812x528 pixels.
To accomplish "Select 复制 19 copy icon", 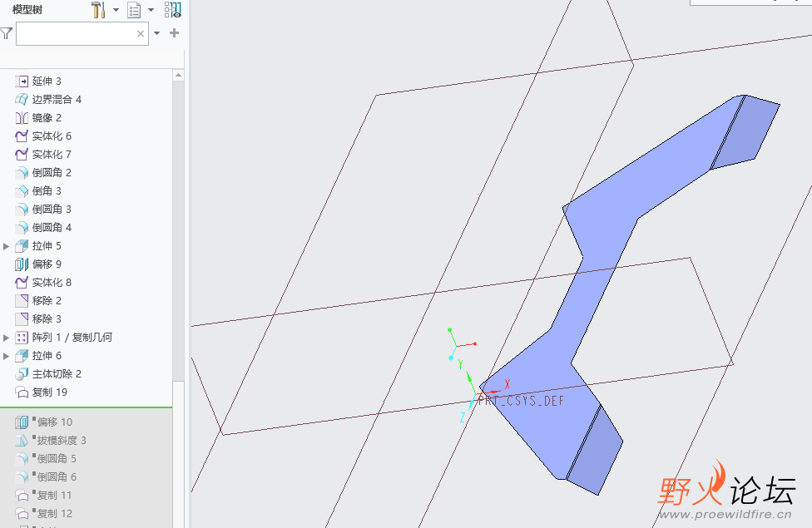I will [22, 392].
